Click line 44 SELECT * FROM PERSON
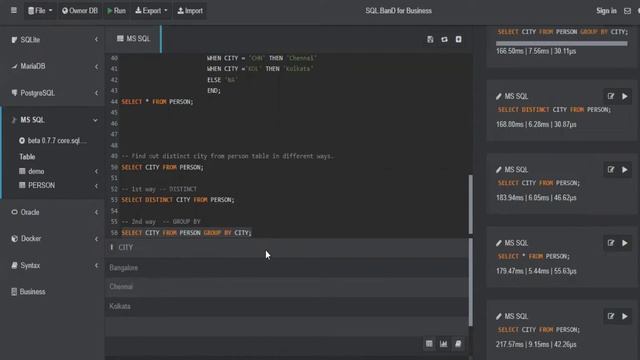Image resolution: width=640 pixels, height=360 pixels. pyautogui.click(x=157, y=102)
